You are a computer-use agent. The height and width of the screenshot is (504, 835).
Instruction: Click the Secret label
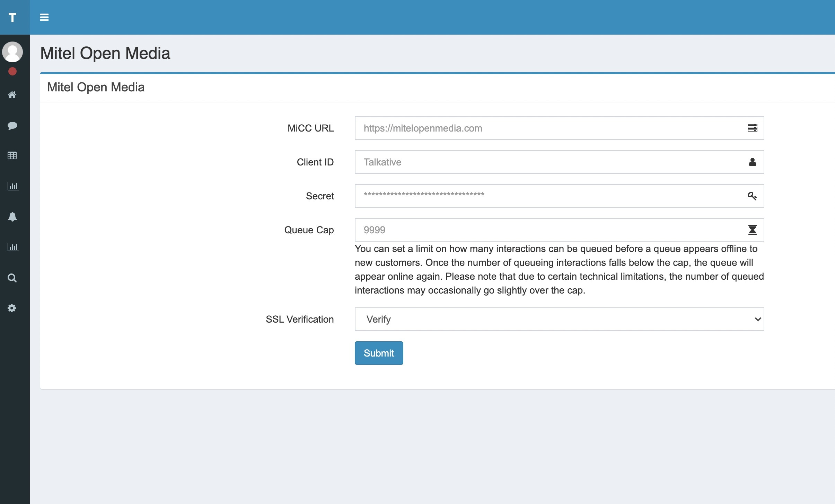click(320, 196)
